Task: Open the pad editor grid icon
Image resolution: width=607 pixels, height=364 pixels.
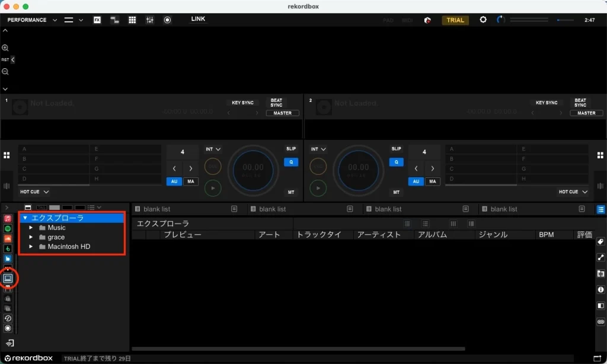Action: (132, 20)
